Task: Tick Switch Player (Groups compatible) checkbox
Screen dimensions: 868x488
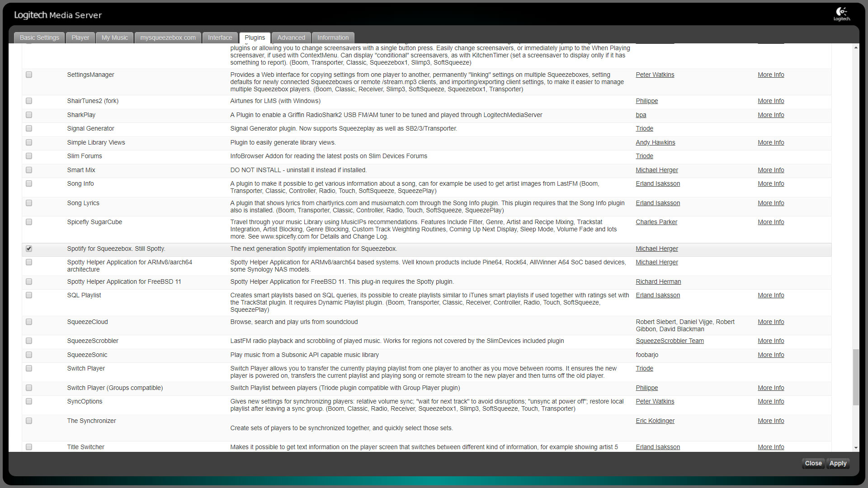Action: click(x=29, y=388)
